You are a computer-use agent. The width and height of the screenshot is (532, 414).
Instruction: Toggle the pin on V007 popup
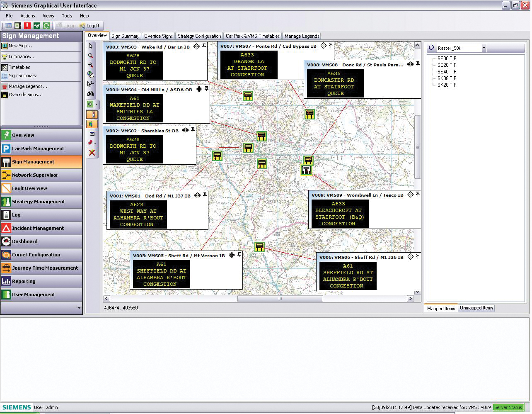pyautogui.click(x=331, y=45)
